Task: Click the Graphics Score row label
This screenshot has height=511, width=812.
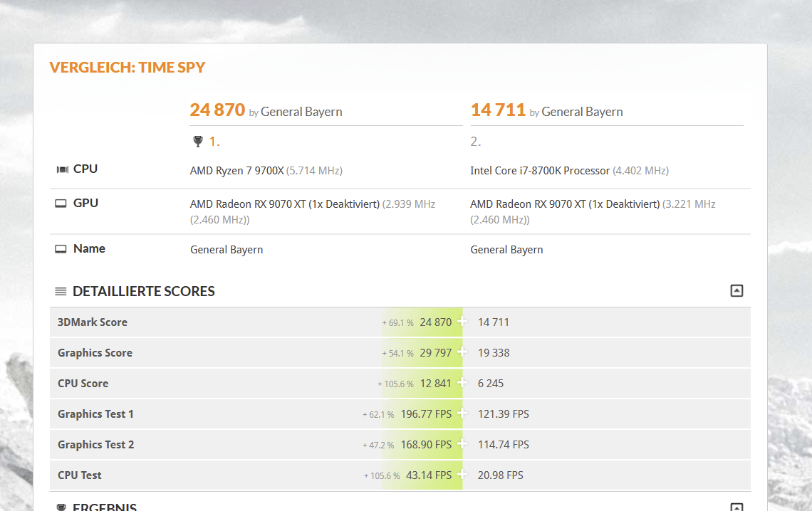Action: (95, 353)
